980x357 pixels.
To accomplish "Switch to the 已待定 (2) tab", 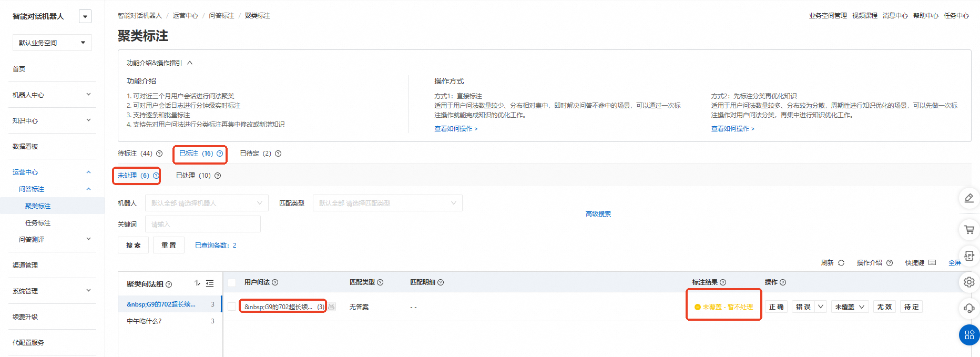I will pyautogui.click(x=256, y=154).
